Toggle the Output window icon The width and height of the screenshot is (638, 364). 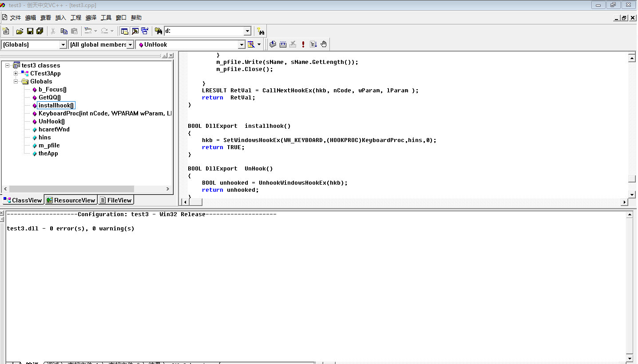[135, 31]
